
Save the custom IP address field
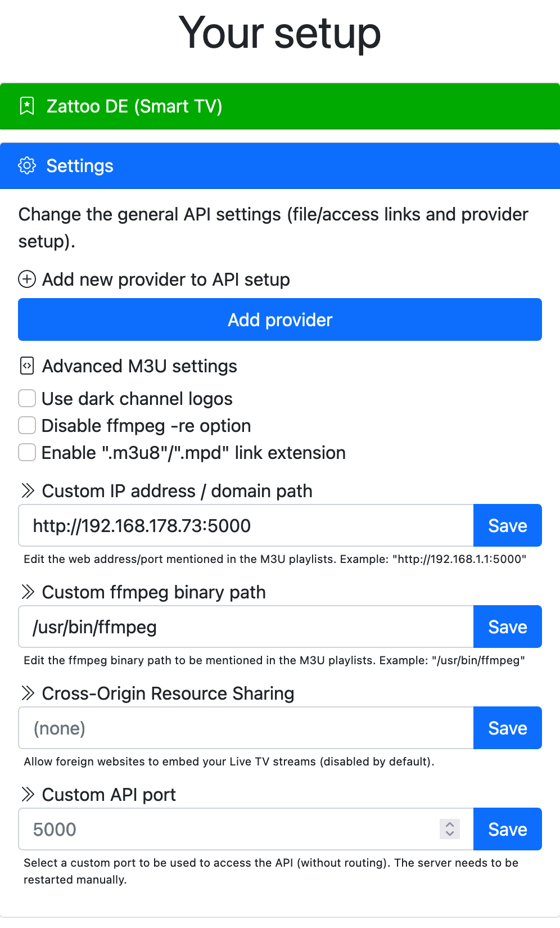pos(508,525)
